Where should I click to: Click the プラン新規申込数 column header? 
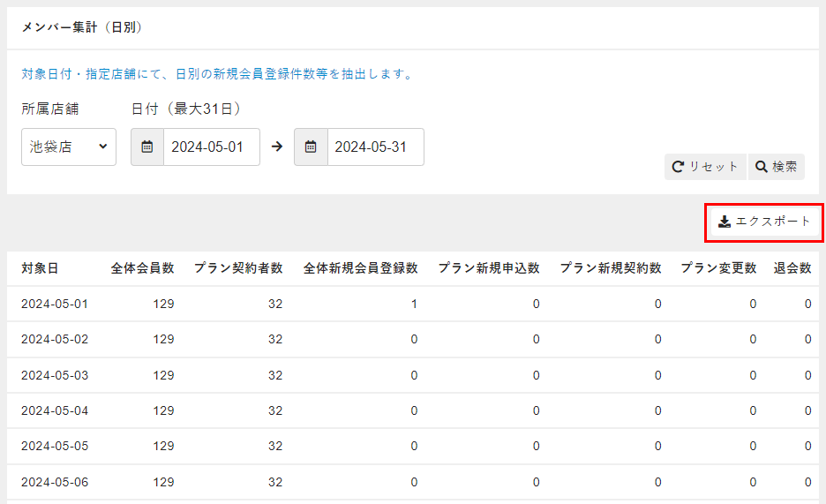click(x=489, y=268)
